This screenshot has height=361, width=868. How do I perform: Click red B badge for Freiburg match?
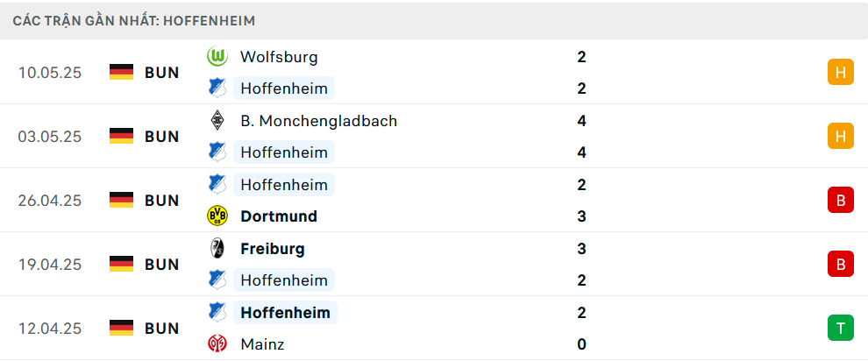coord(840,265)
